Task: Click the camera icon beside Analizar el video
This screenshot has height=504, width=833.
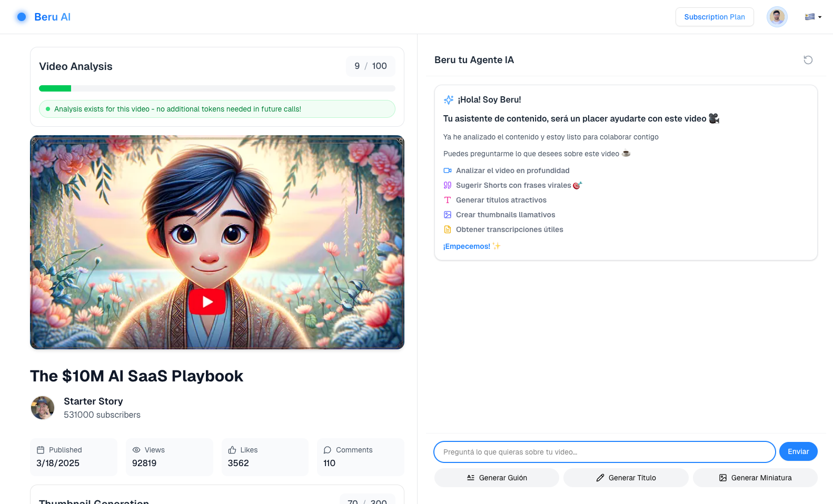Action: pos(448,170)
